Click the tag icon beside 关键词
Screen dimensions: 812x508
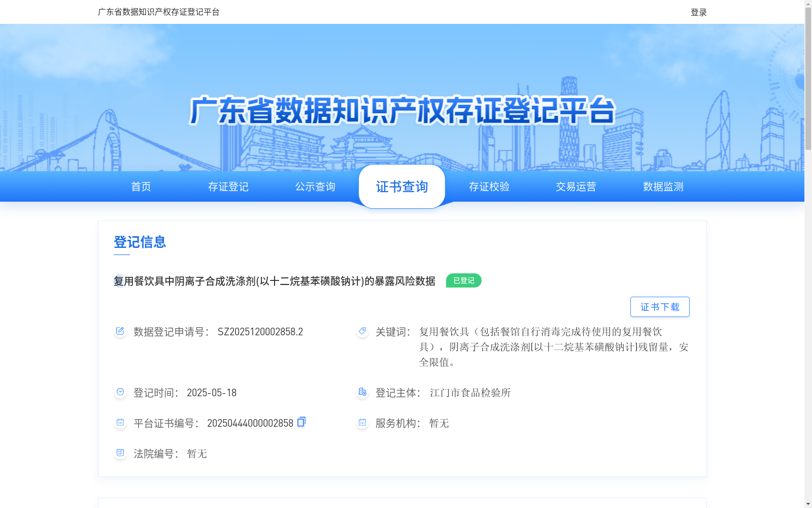[362, 331]
